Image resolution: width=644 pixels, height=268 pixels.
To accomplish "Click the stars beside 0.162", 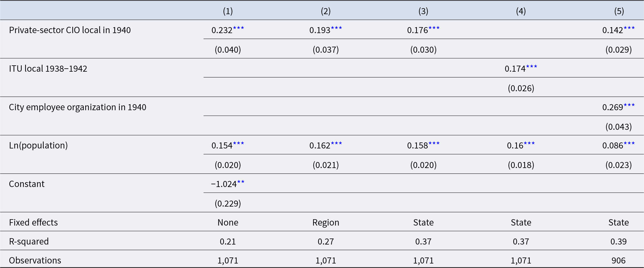I will [336, 144].
